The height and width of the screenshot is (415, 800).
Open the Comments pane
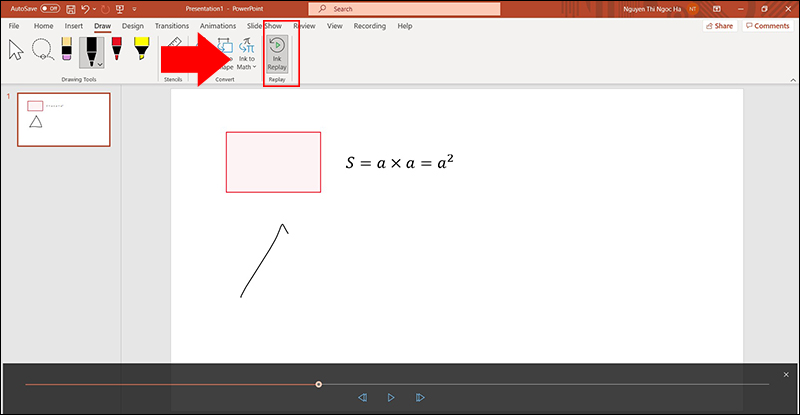coord(767,26)
